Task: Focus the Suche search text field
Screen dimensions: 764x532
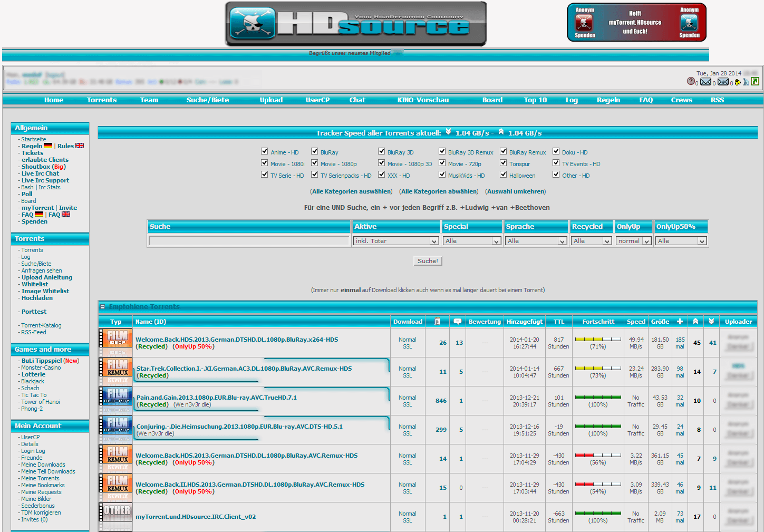Action: (x=249, y=241)
